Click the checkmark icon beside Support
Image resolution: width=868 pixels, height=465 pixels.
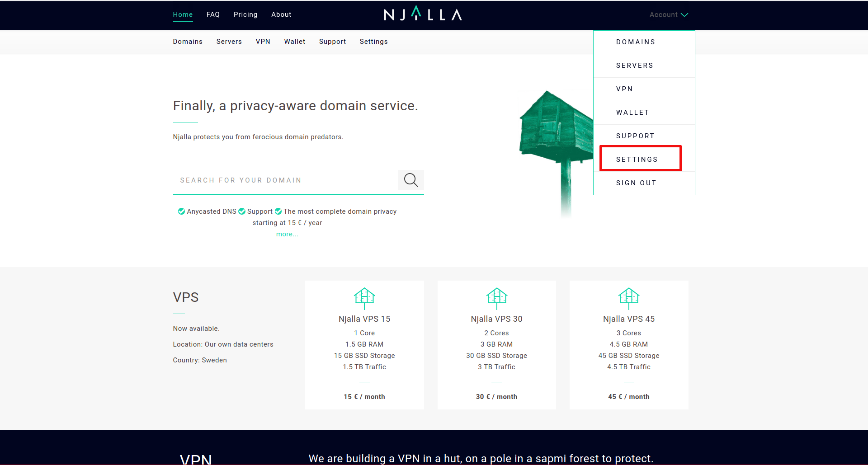[242, 211]
